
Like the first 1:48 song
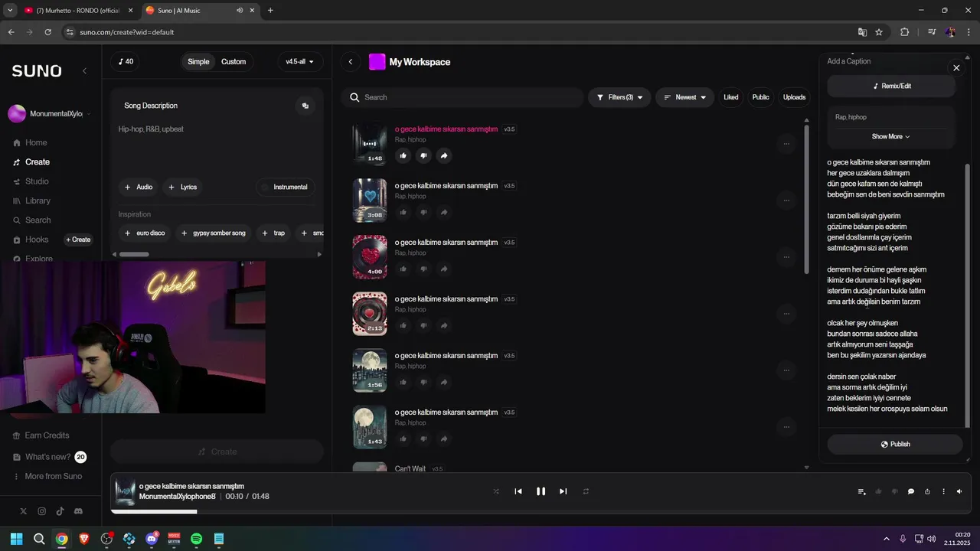click(403, 155)
